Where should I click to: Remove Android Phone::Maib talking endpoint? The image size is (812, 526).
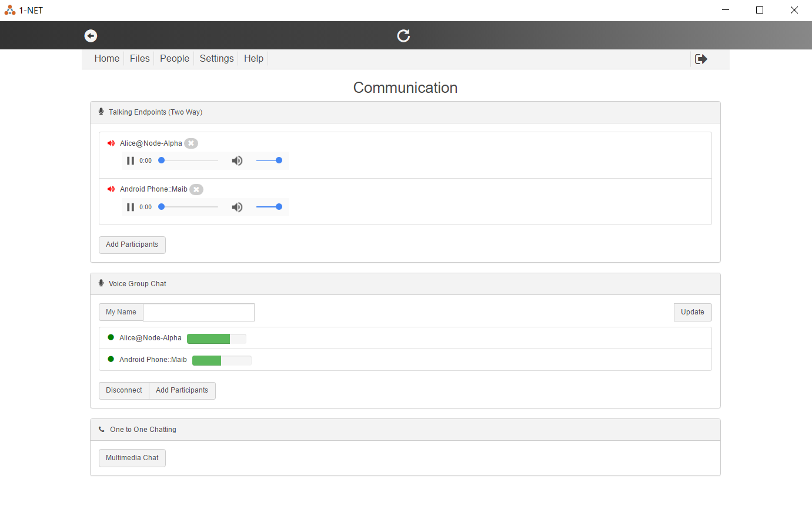(x=196, y=189)
